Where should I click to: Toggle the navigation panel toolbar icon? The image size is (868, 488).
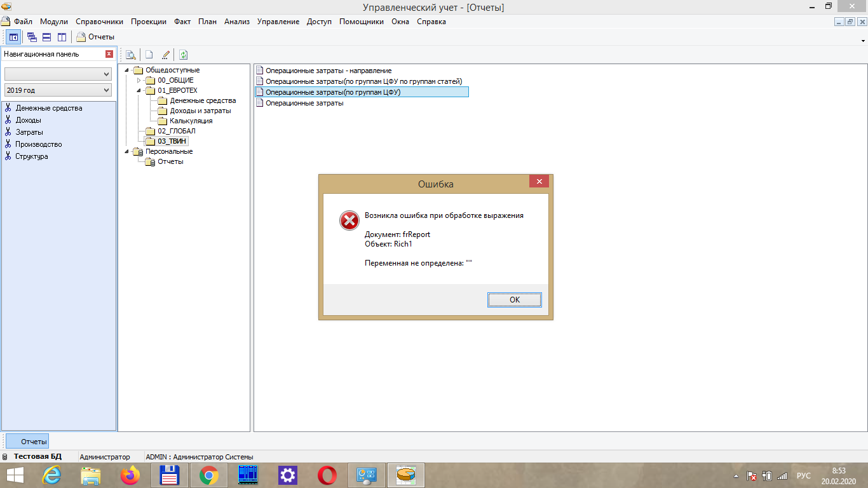13,37
